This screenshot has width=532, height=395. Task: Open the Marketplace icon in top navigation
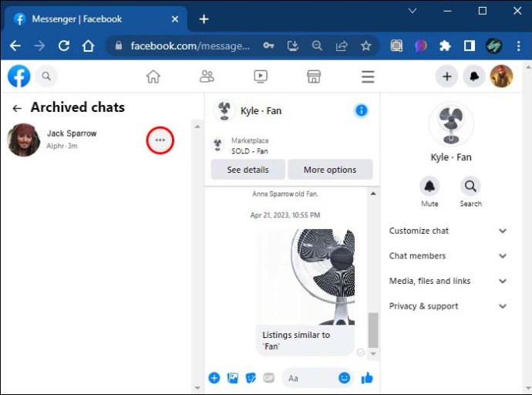[x=314, y=76]
